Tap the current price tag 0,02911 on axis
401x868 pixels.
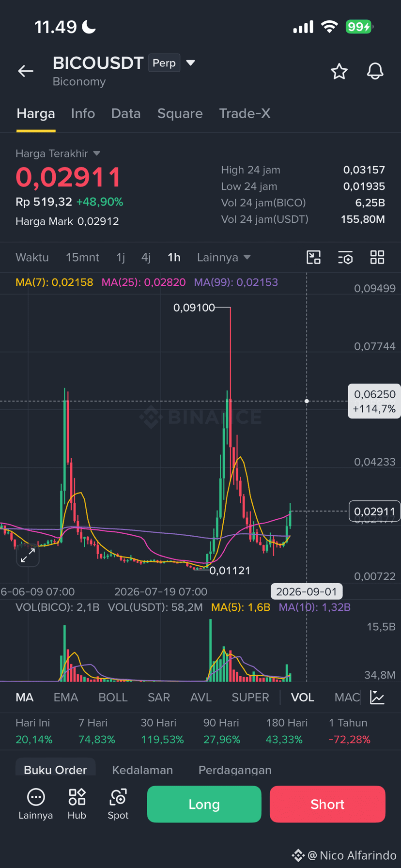pyautogui.click(x=374, y=511)
